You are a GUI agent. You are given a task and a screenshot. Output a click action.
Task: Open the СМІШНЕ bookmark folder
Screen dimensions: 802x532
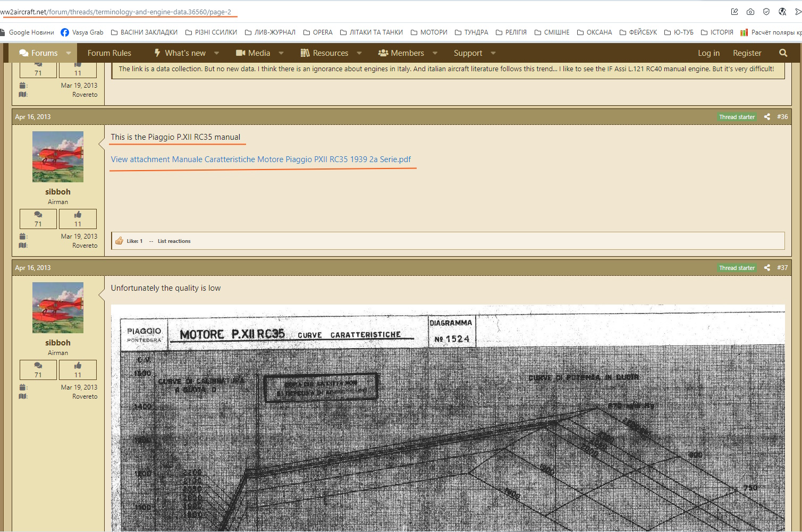[x=552, y=32]
